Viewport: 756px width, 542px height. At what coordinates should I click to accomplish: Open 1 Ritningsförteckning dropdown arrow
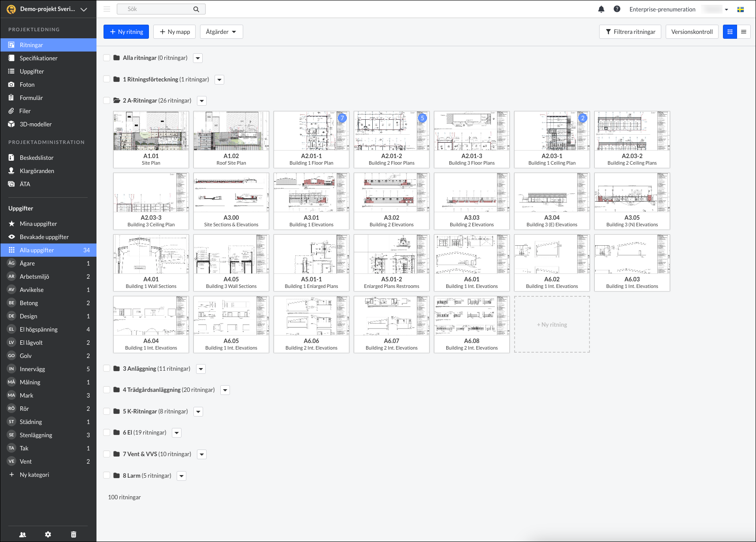coord(219,80)
